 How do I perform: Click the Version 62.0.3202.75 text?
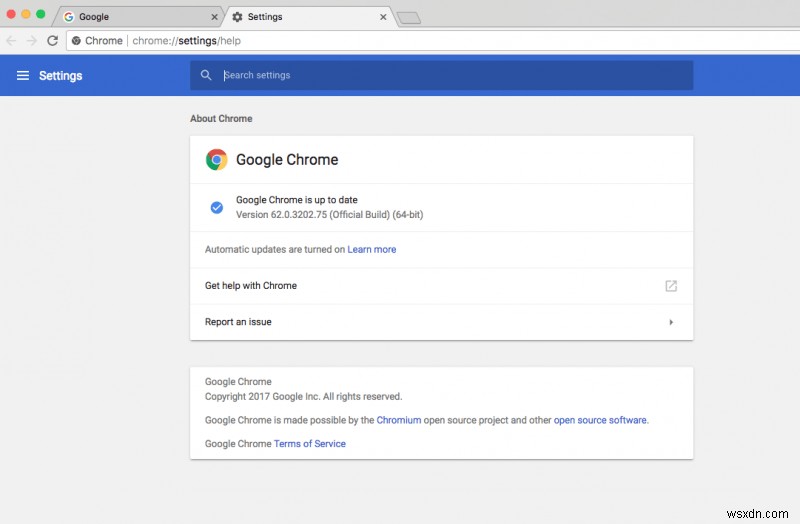click(x=329, y=215)
